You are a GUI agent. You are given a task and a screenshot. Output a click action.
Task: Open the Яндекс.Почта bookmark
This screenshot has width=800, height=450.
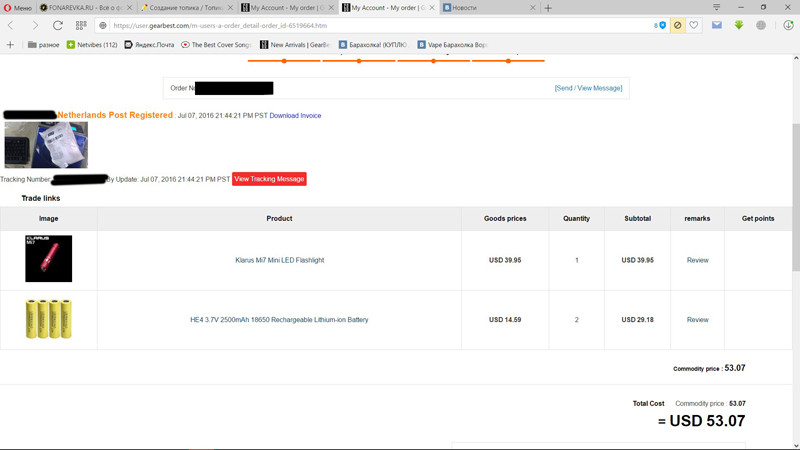pos(149,45)
